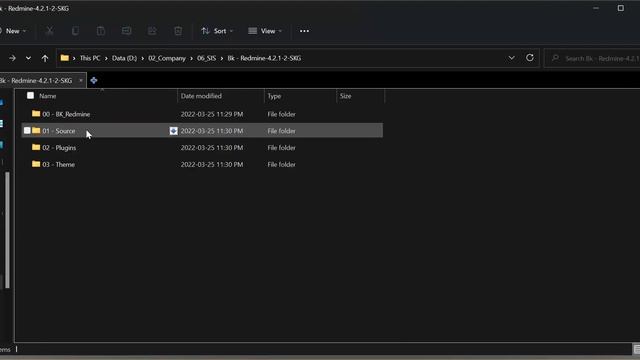
Task: Click the navigation pane vertical scrollbar
Action: pos(7,230)
